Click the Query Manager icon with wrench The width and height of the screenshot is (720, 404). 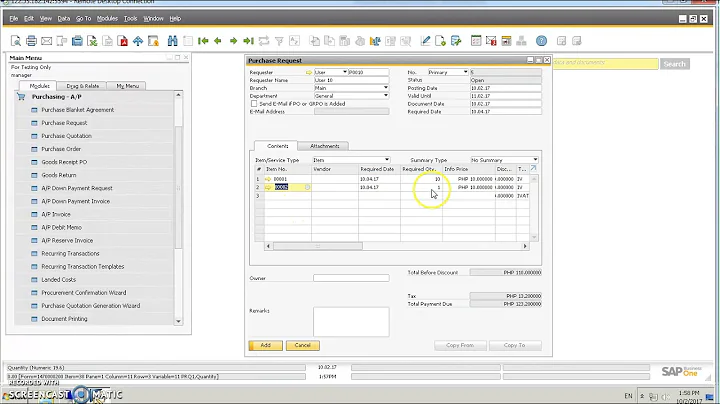point(456,41)
